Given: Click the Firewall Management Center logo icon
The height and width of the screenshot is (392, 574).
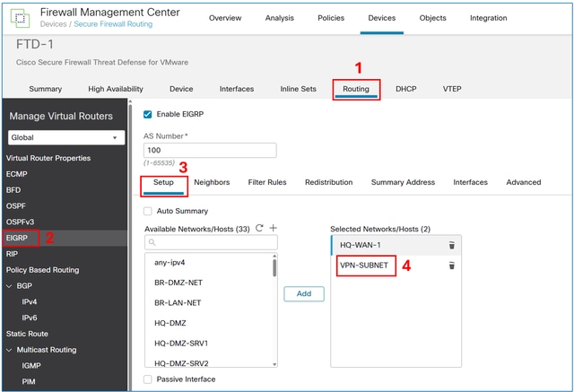Looking at the screenshot, I should pos(20,18).
